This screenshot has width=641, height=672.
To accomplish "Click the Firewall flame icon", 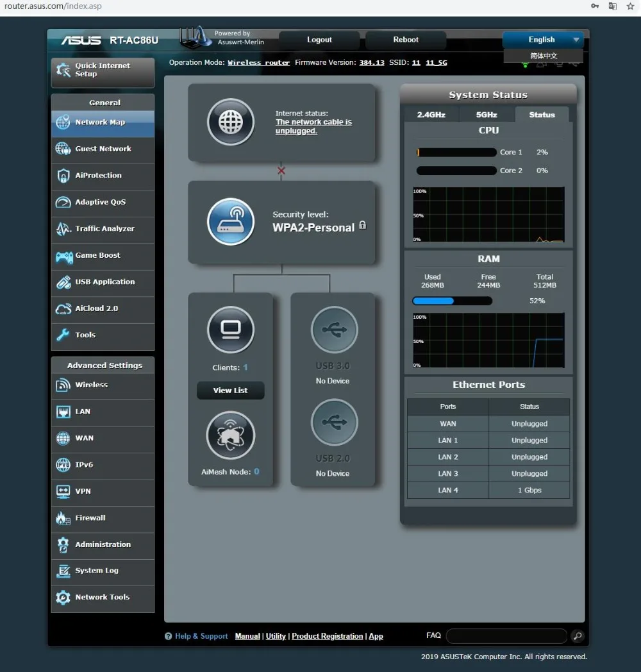I will click(x=63, y=518).
